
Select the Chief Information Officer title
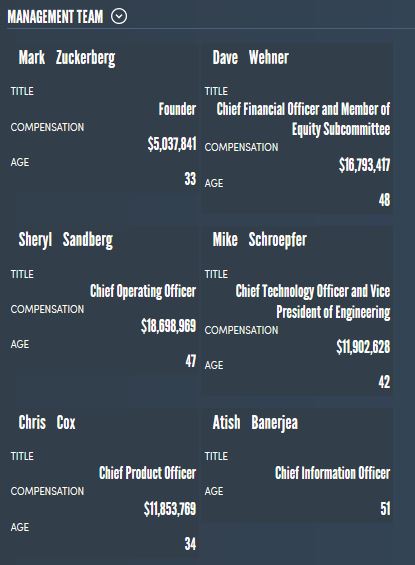[x=333, y=473]
